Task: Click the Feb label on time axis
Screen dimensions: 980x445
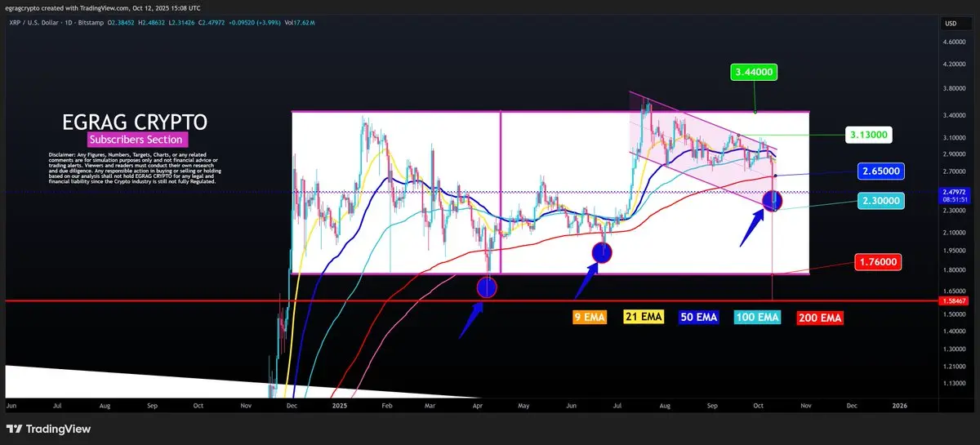Action: click(387, 405)
